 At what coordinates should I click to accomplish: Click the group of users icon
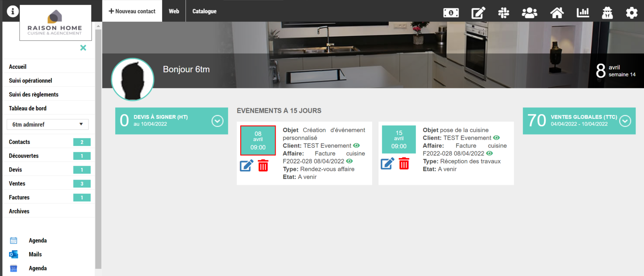529,13
